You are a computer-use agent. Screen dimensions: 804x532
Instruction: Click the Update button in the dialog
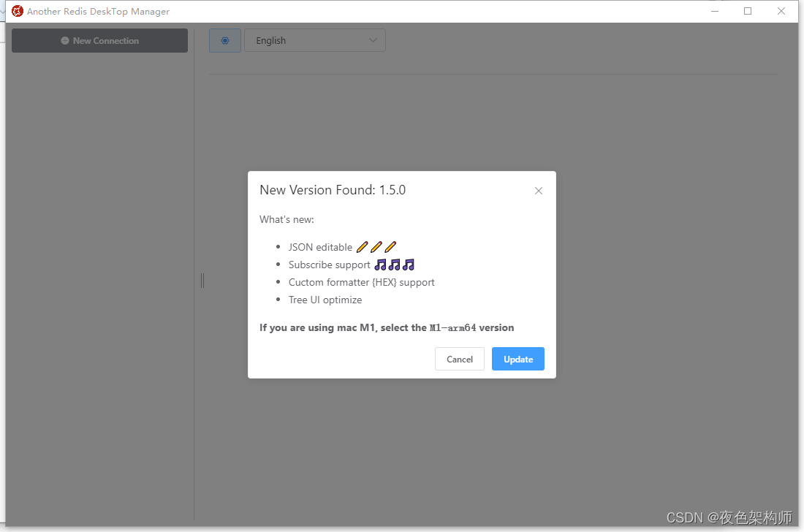pyautogui.click(x=518, y=359)
